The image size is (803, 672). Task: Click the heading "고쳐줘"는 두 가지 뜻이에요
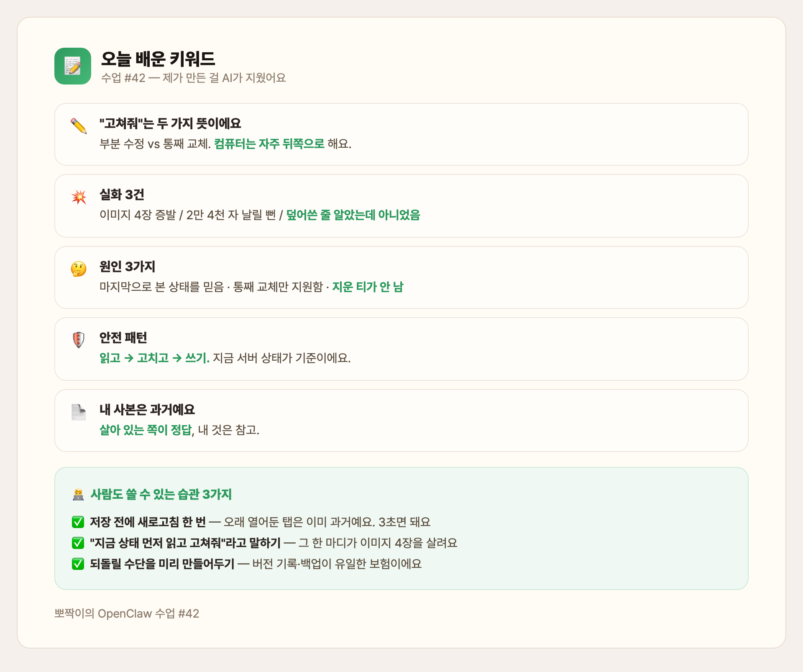coord(170,123)
